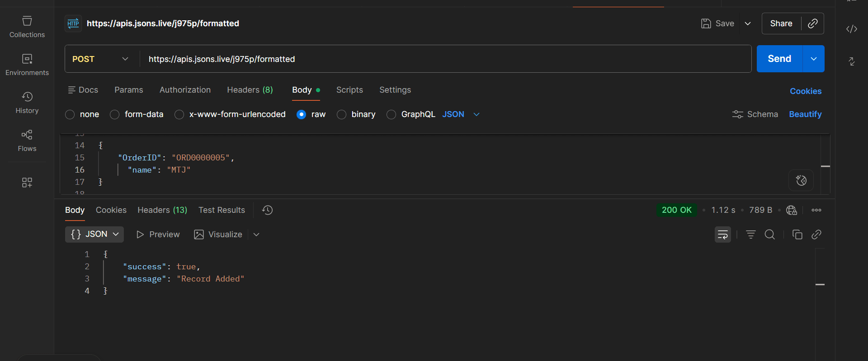The image size is (868, 361).
Task: Click the Docs lines icon
Action: (x=71, y=90)
